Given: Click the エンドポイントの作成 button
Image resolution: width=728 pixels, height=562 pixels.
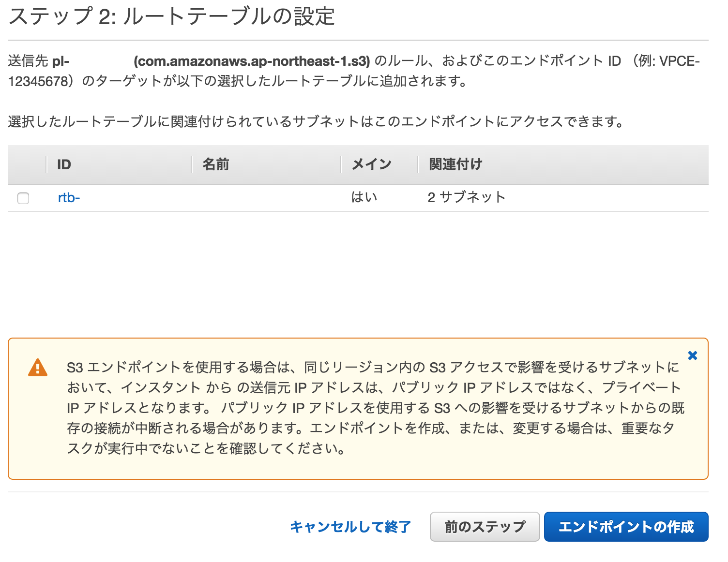Looking at the screenshot, I should 626,527.
